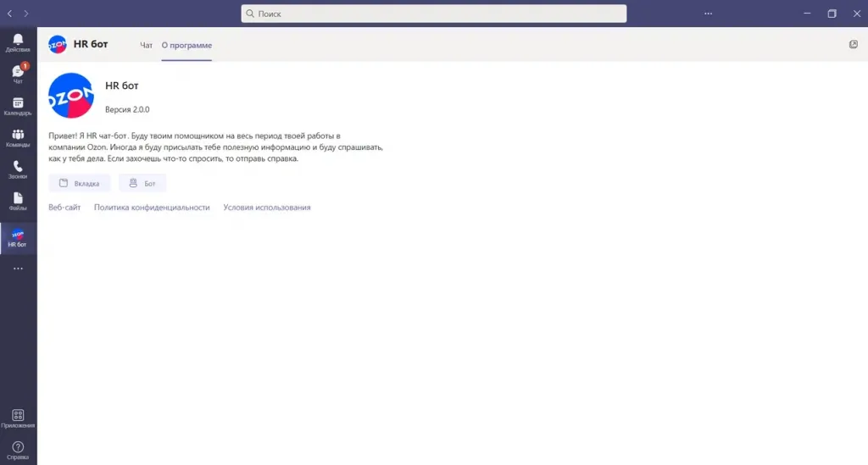Select the О программе tab

(186, 45)
